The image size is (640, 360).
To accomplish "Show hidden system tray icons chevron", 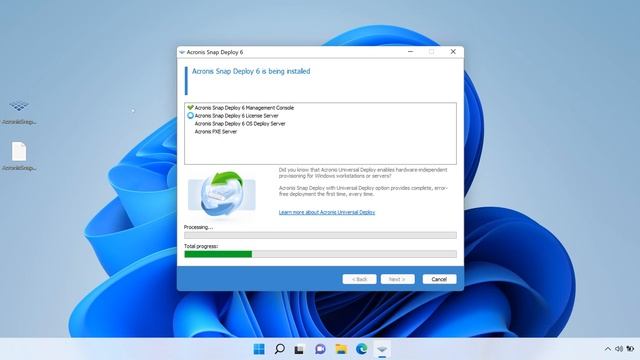I will [x=607, y=349].
